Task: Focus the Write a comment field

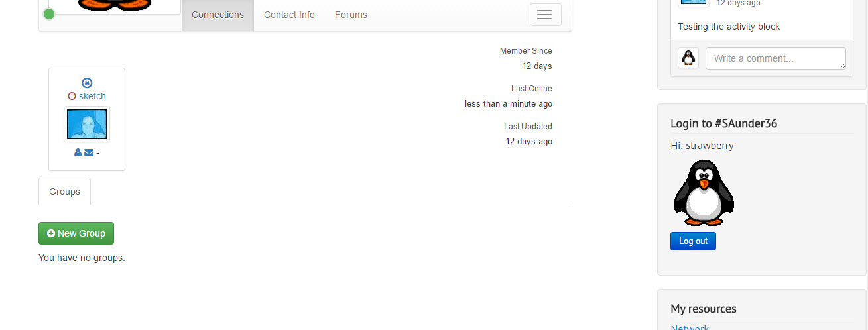Action: (776, 58)
